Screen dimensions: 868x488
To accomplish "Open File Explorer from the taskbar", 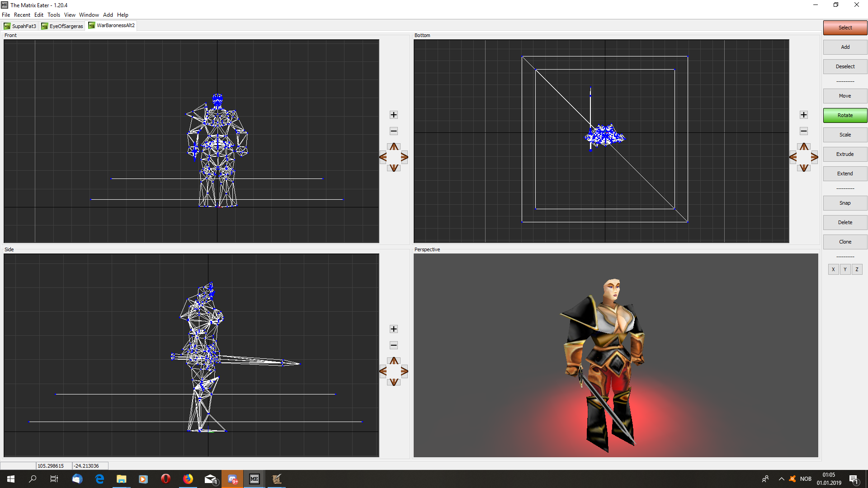I will (x=121, y=479).
